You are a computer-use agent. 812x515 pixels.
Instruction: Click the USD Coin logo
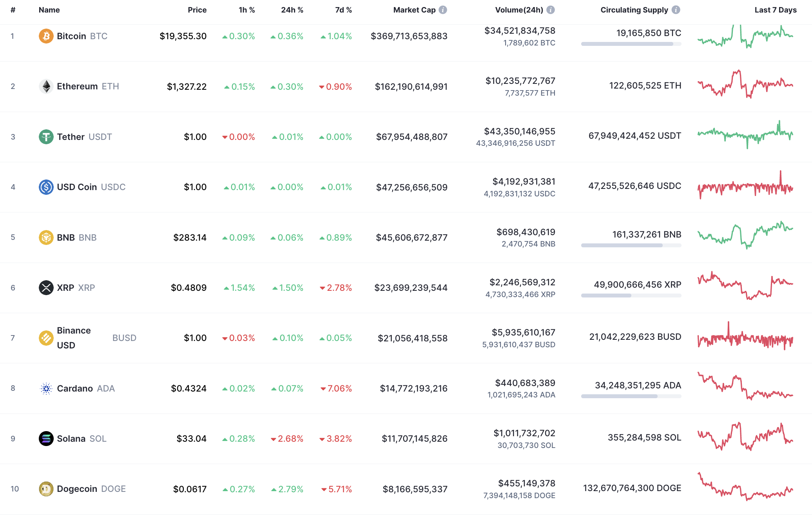click(46, 187)
